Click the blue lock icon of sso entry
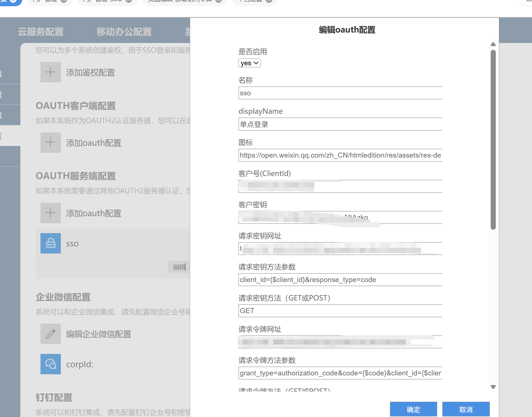The image size is (532, 417). (x=50, y=243)
